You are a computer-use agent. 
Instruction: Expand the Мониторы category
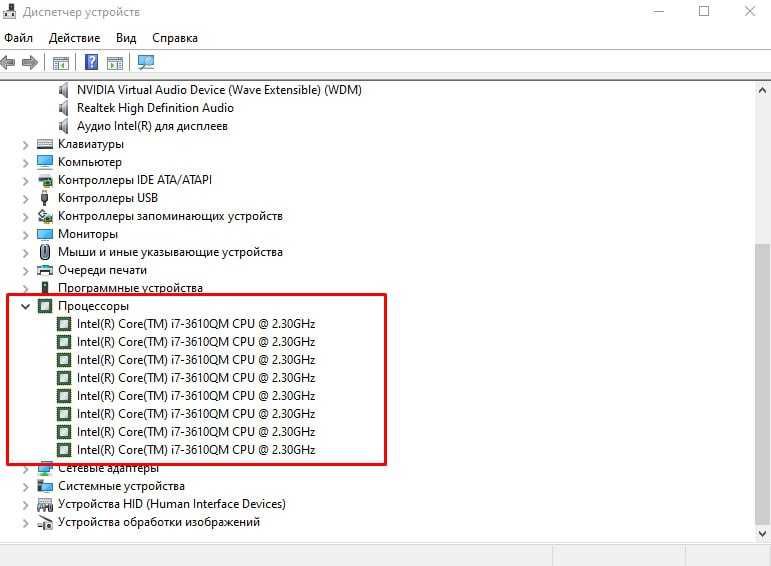pyautogui.click(x=26, y=235)
